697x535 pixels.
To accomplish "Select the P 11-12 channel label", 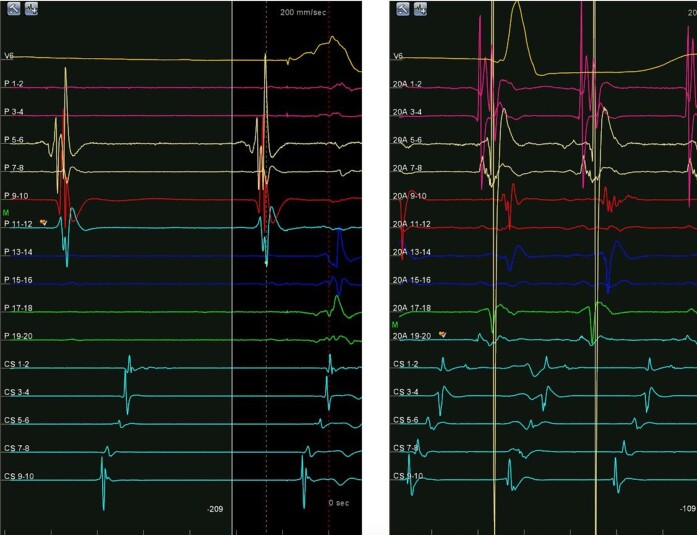I will tap(18, 224).
